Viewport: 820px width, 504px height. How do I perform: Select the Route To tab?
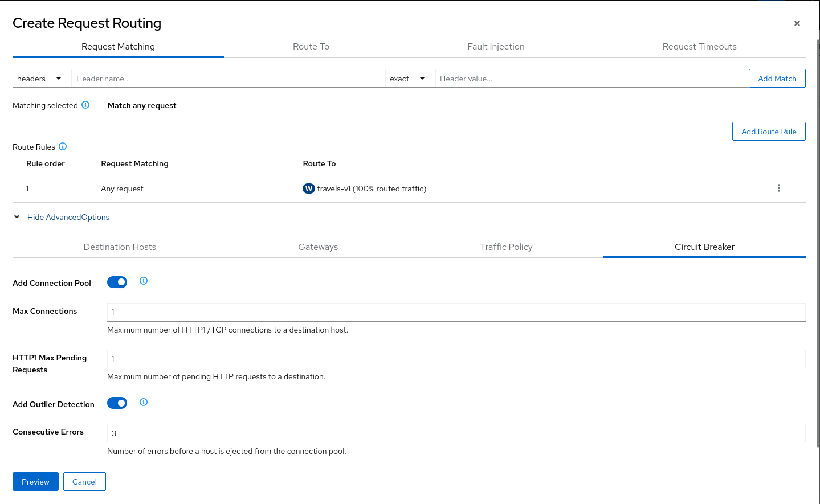coord(311,47)
